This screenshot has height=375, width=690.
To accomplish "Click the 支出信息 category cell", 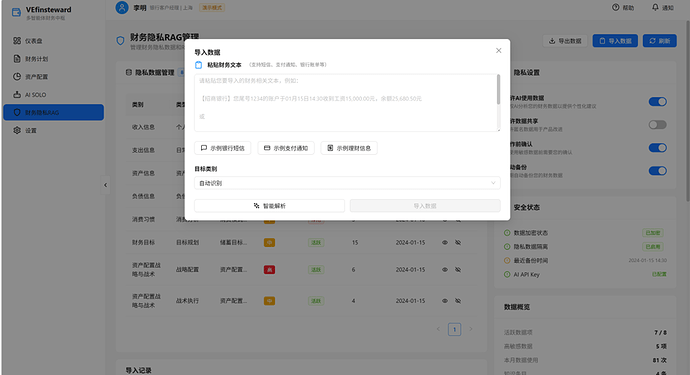I will 143,150.
